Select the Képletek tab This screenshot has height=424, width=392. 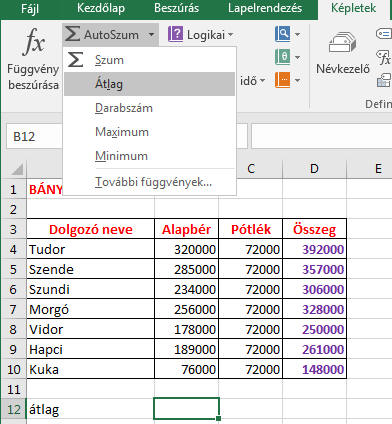coord(353,9)
